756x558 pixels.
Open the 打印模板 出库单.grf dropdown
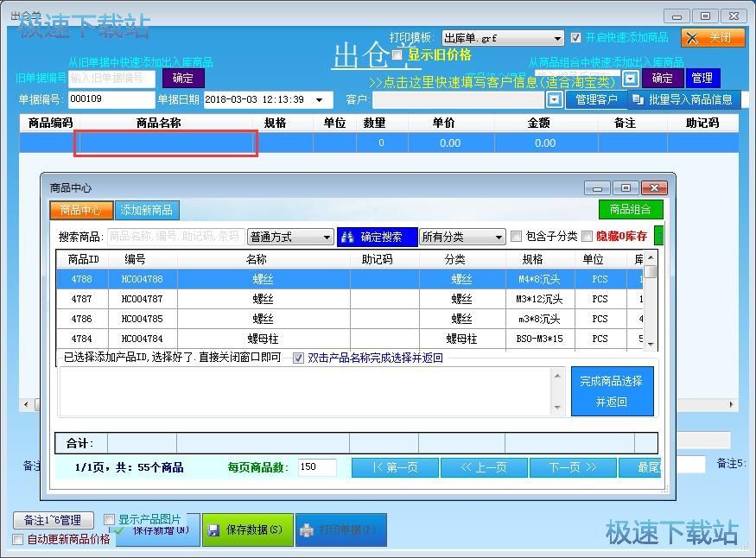[x=557, y=39]
